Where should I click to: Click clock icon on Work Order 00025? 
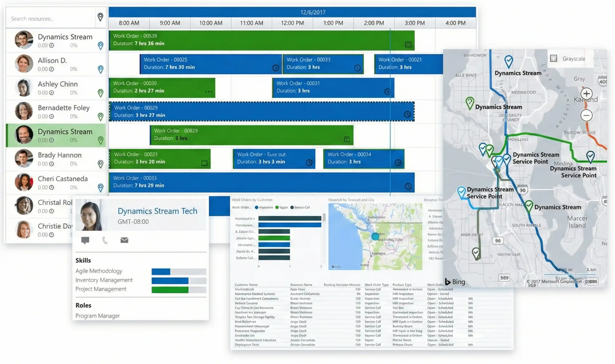click(275, 68)
